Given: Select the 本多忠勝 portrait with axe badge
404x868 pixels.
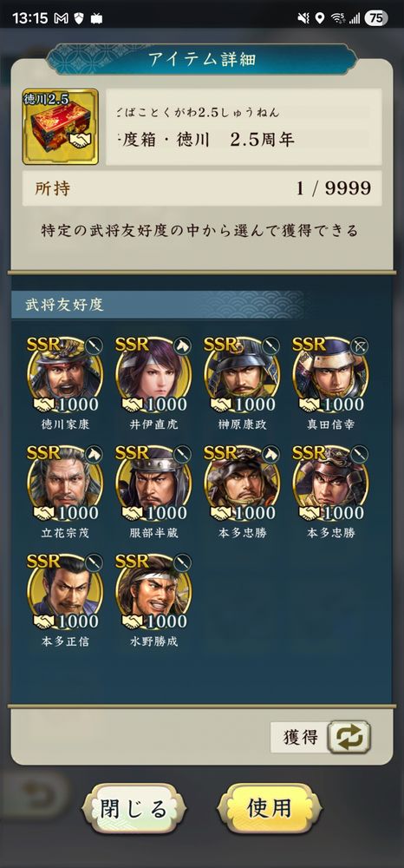Looking at the screenshot, I should [242, 483].
